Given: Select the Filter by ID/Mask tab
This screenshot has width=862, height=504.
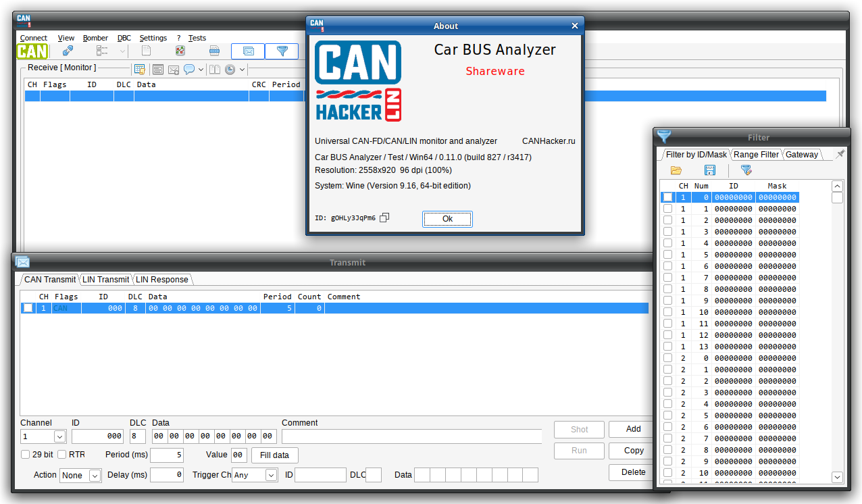Looking at the screenshot, I should pyautogui.click(x=696, y=154).
